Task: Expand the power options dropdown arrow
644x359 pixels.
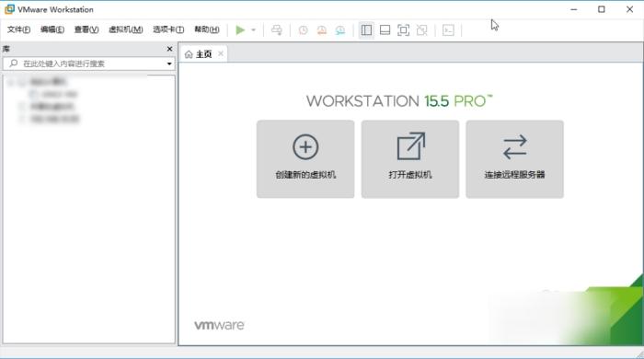Action: (x=253, y=30)
